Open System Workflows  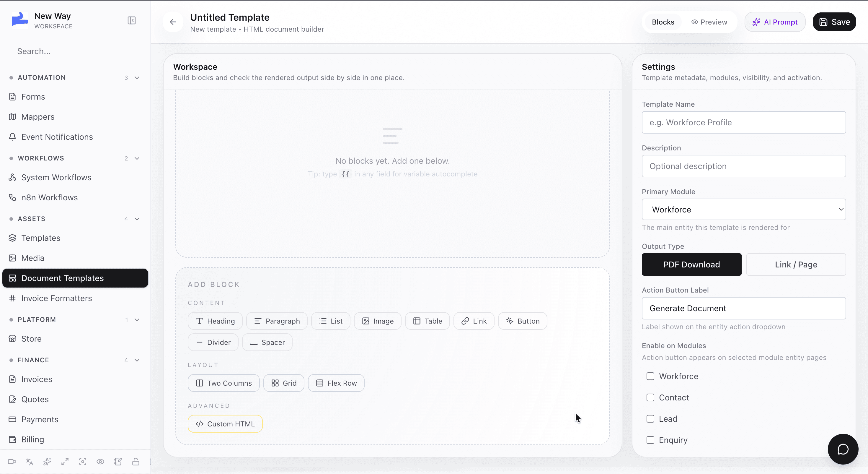[x=75, y=178]
